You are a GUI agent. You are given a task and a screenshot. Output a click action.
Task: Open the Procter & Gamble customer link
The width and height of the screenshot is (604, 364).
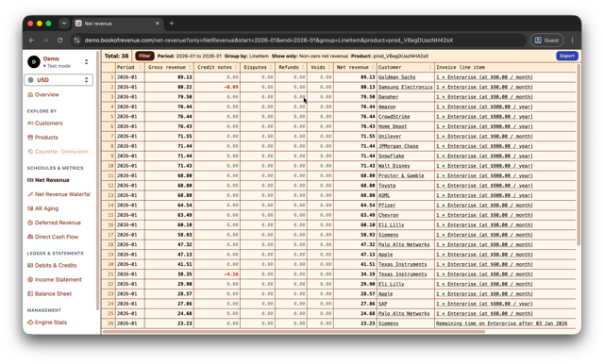pyautogui.click(x=401, y=175)
